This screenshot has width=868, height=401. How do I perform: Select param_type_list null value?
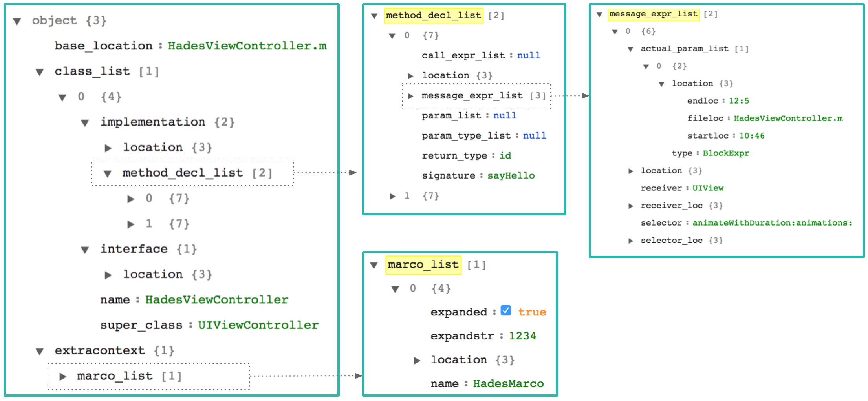[x=535, y=135]
